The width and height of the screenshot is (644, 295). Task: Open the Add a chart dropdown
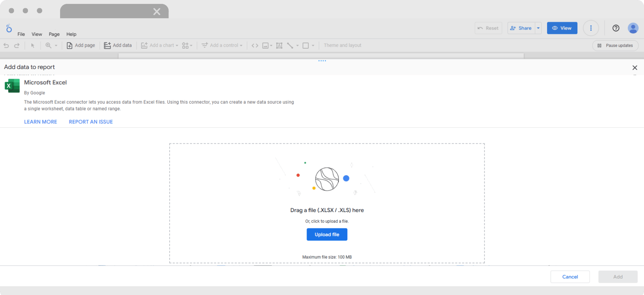[x=160, y=45]
